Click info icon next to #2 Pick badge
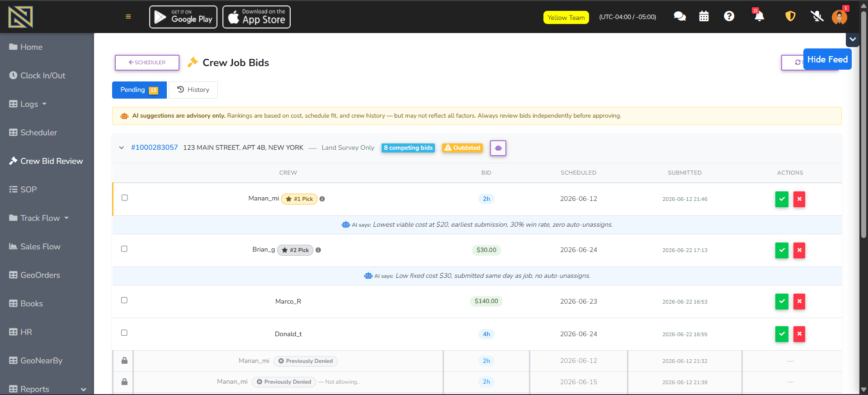This screenshot has width=868, height=395. point(318,250)
